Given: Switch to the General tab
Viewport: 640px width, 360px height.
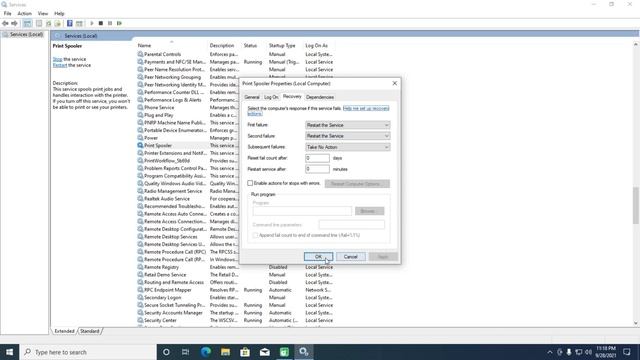Looking at the screenshot, I should (x=252, y=97).
